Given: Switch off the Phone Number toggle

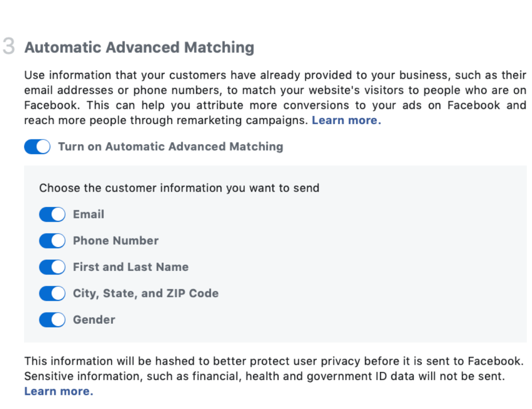Looking at the screenshot, I should tap(52, 241).
